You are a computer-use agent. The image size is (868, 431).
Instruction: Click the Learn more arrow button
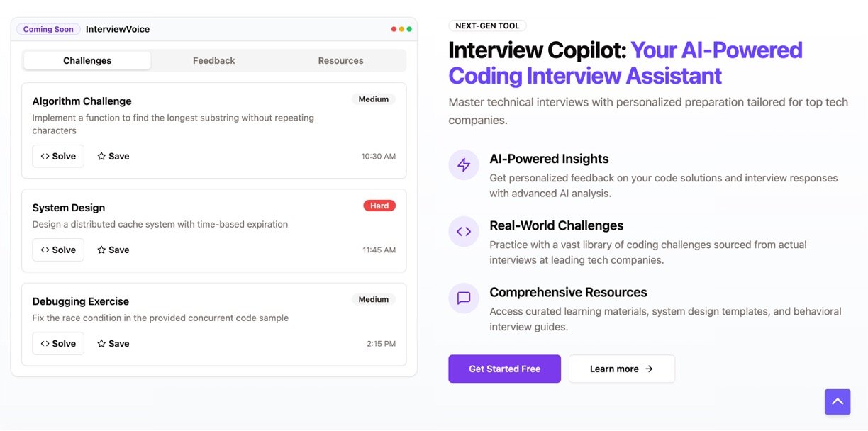point(621,369)
